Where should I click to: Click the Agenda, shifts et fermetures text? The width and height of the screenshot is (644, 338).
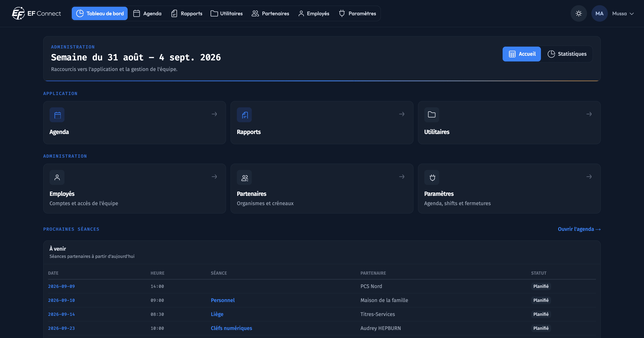coord(457,203)
